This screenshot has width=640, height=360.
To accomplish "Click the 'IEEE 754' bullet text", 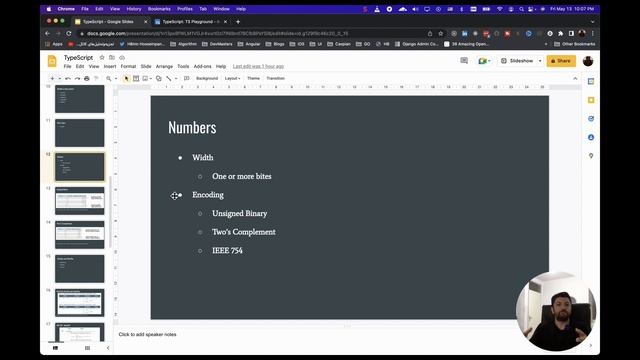I will (x=227, y=251).
